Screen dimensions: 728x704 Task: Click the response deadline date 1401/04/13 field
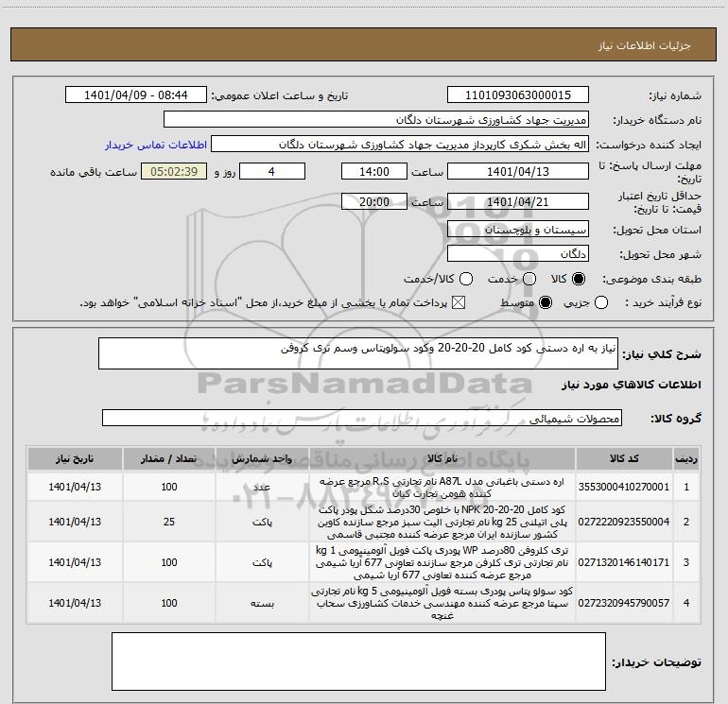(x=518, y=171)
